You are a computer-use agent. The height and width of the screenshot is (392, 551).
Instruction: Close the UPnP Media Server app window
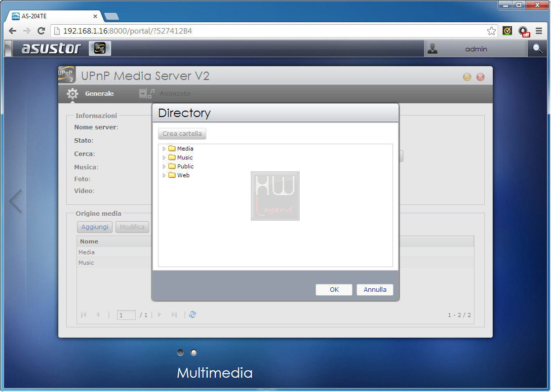480,77
